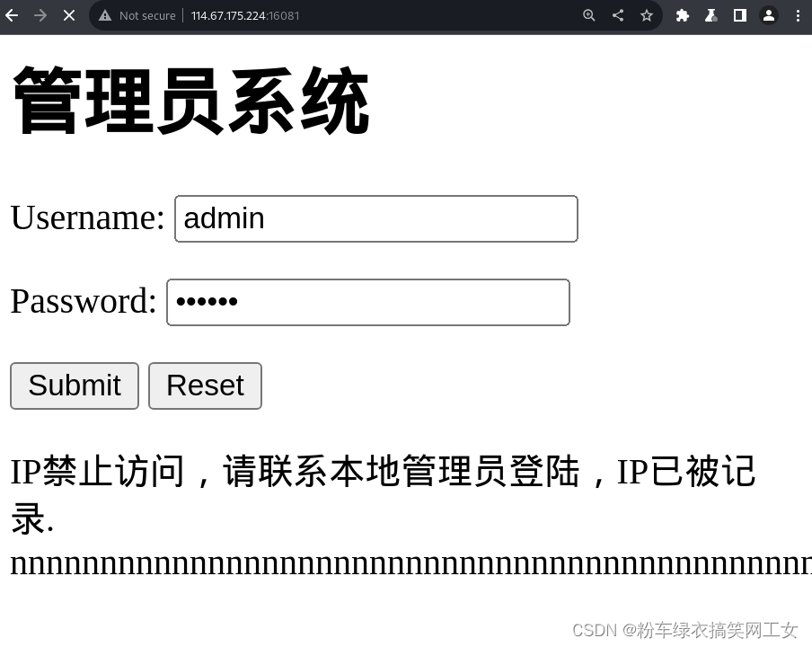The image size is (812, 647).
Task: Reset the login form fields
Action: [205, 386]
